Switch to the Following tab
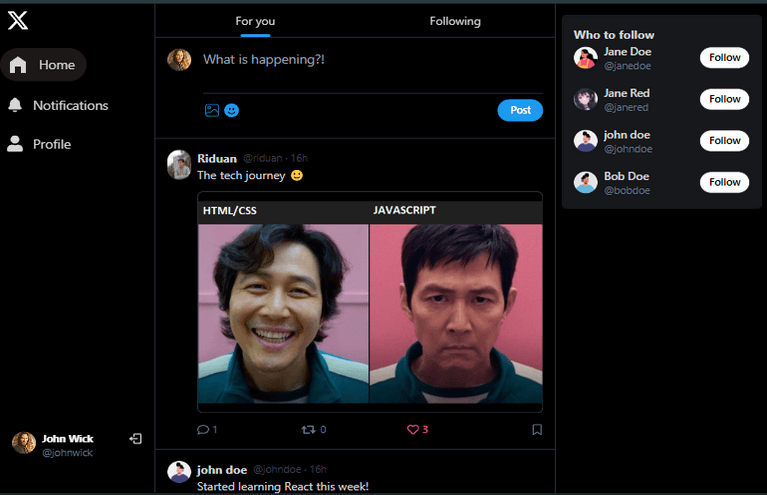 pos(455,21)
